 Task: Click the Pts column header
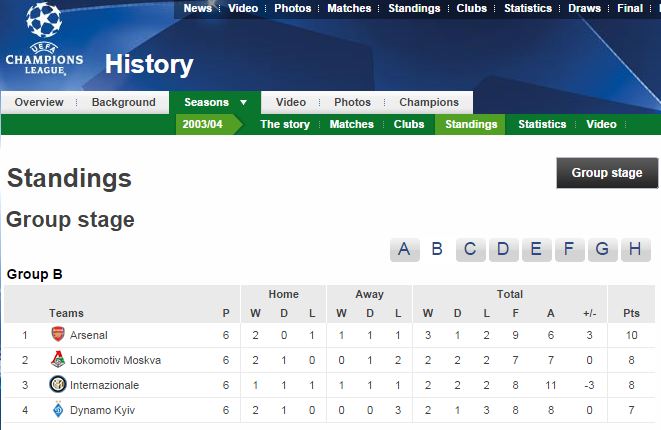[x=631, y=313]
